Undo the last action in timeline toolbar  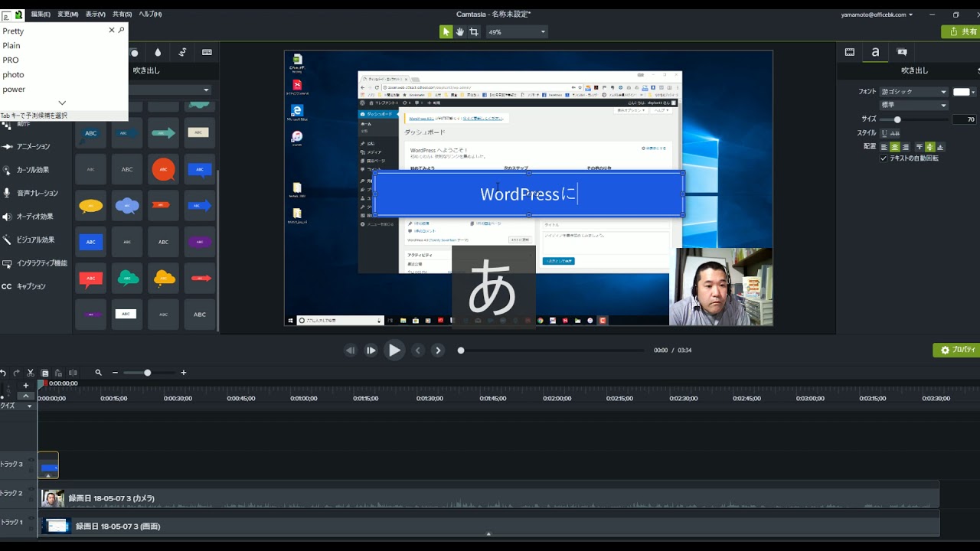(x=4, y=373)
